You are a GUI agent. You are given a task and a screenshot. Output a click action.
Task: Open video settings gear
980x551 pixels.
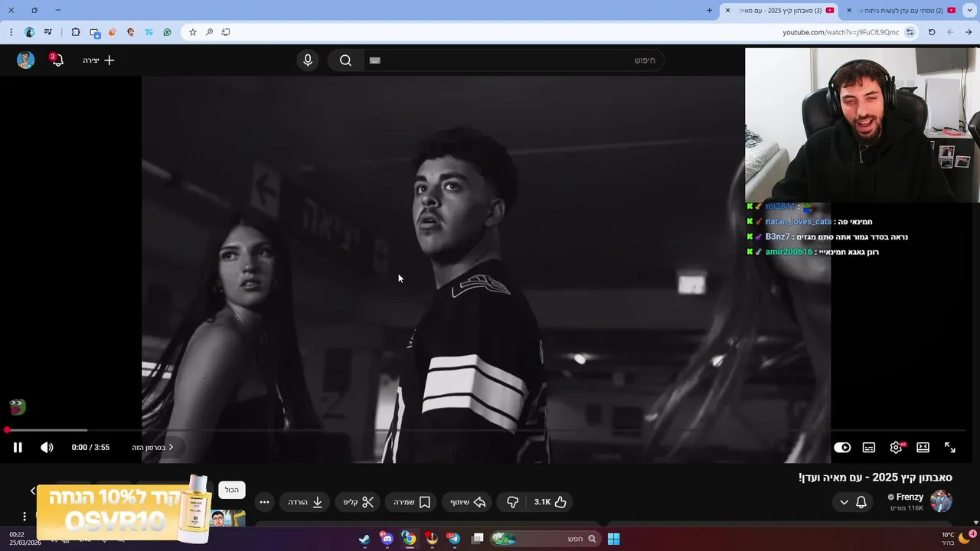896,448
